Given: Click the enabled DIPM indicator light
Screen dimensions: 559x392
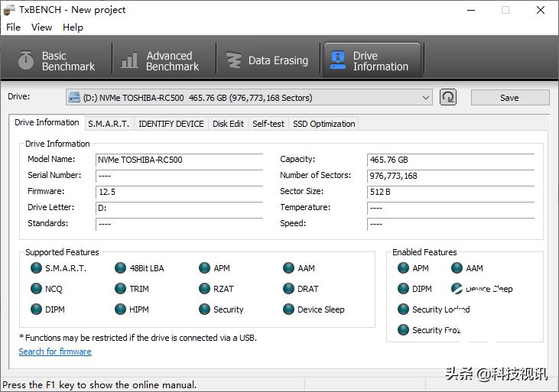Looking at the screenshot, I should pos(403,289).
